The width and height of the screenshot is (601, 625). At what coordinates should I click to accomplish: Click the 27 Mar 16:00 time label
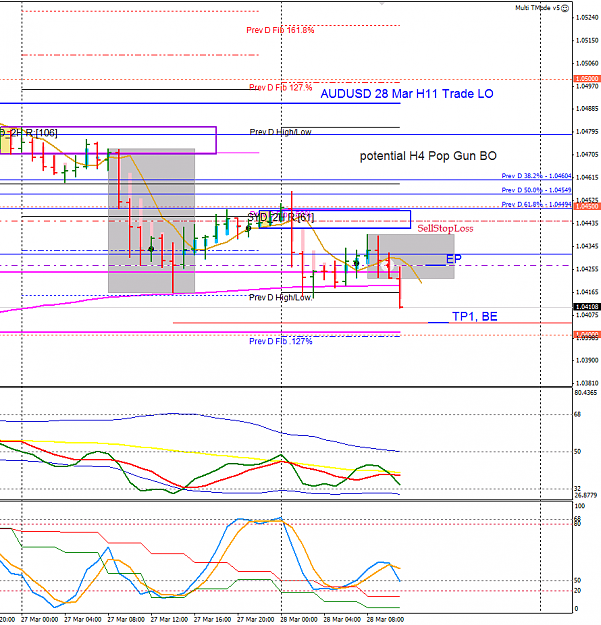click(212, 619)
